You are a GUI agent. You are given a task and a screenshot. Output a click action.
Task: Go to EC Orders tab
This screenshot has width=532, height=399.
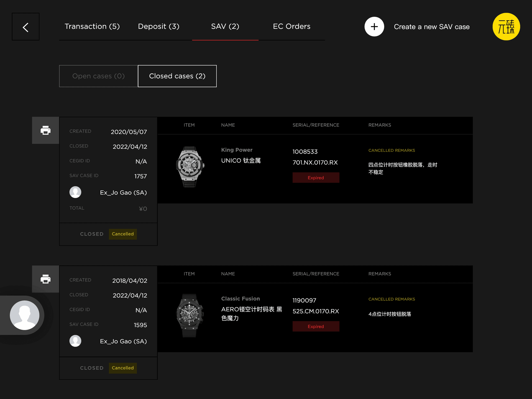pos(291,27)
